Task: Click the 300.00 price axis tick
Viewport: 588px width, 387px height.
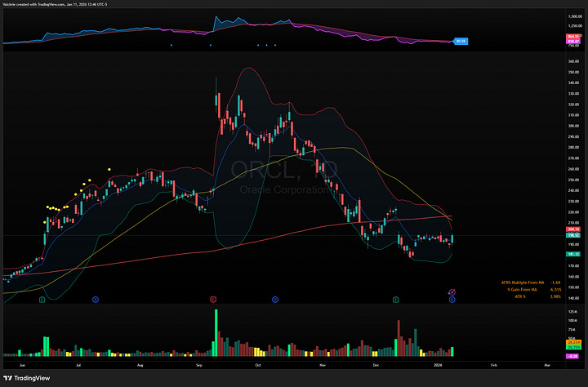Action: coord(573,126)
